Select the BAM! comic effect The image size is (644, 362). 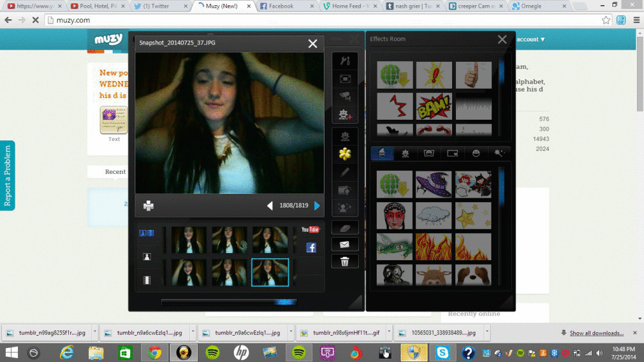click(x=434, y=107)
